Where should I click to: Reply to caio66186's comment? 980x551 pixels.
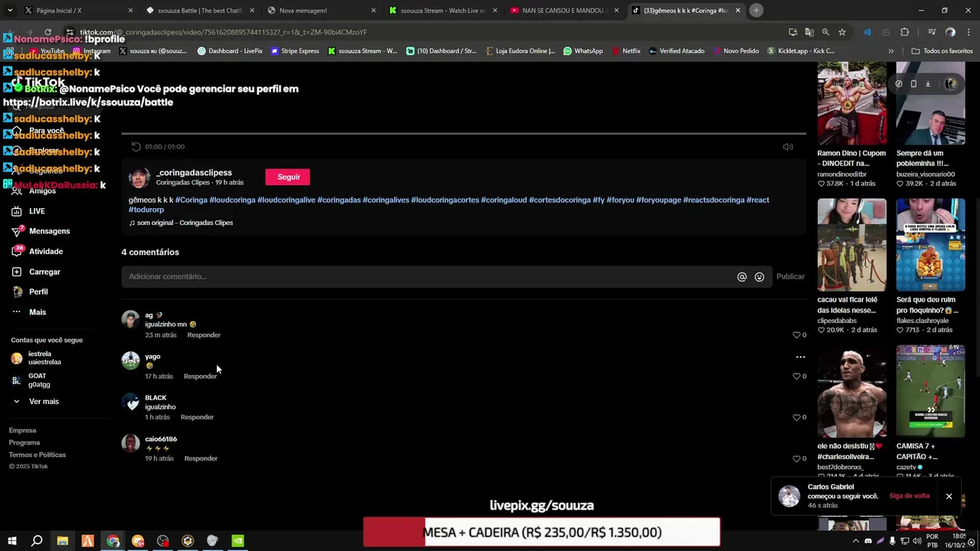click(201, 458)
